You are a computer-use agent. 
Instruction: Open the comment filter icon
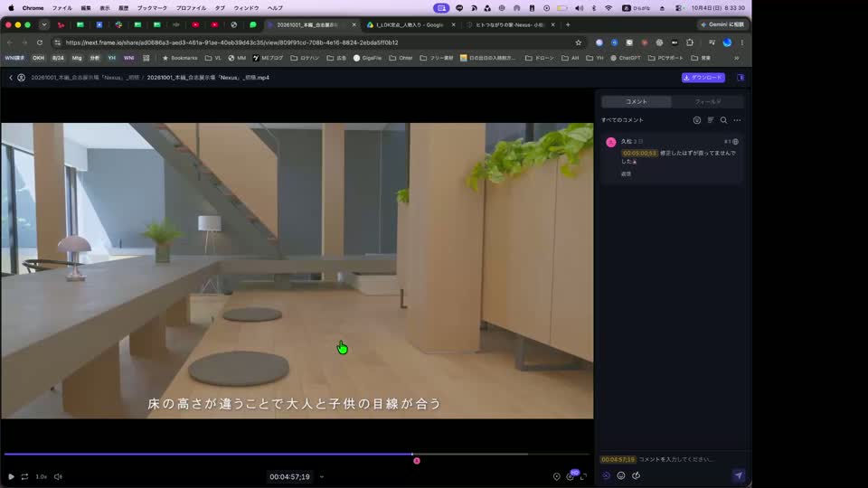697,120
